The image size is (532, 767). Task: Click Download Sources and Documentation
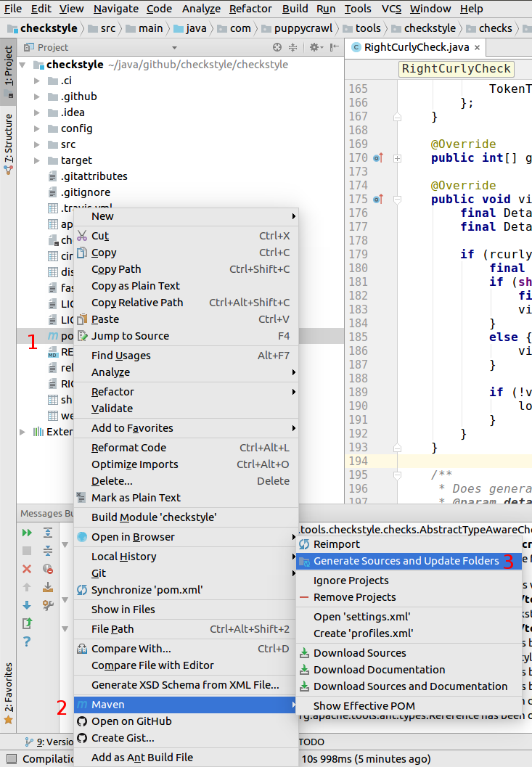click(410, 686)
